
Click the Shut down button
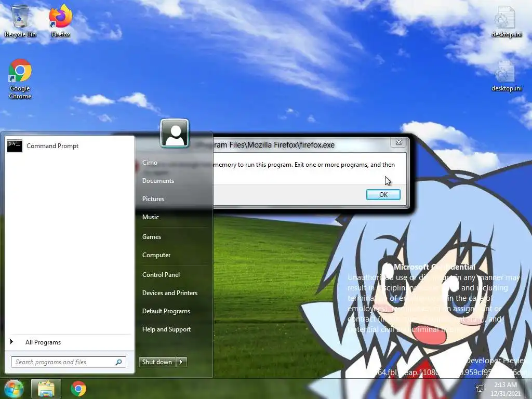[x=157, y=362]
